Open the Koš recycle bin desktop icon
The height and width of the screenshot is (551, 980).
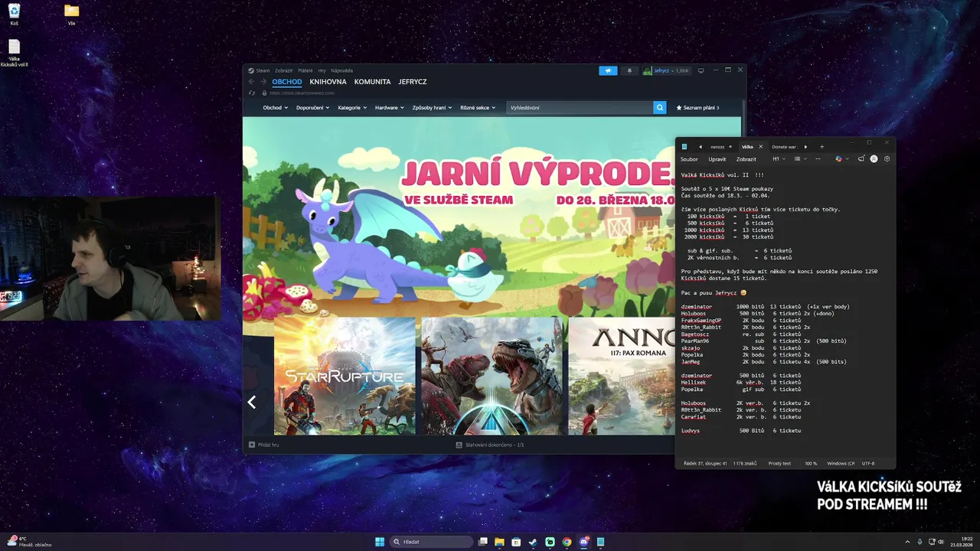pos(14,15)
